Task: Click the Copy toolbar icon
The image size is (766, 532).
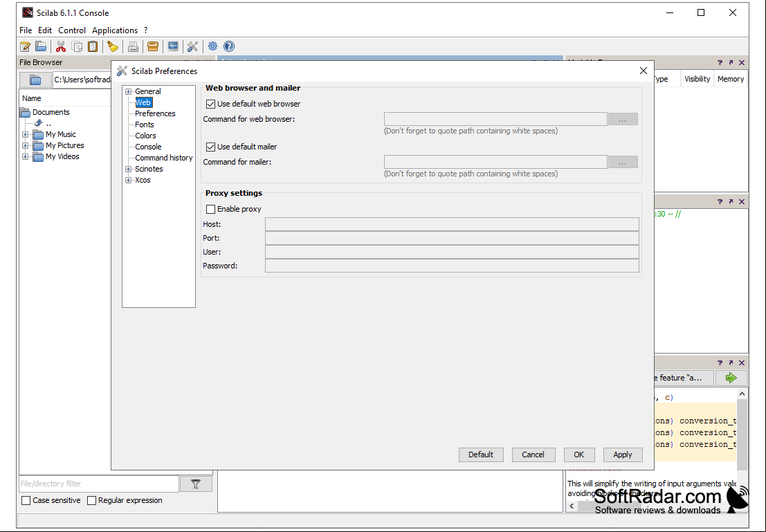Action: click(77, 46)
